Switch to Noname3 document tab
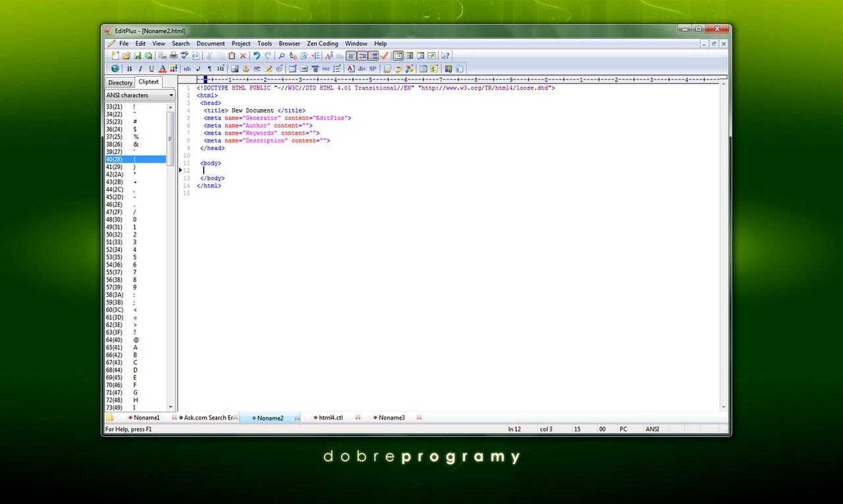The image size is (843, 504). [391, 418]
